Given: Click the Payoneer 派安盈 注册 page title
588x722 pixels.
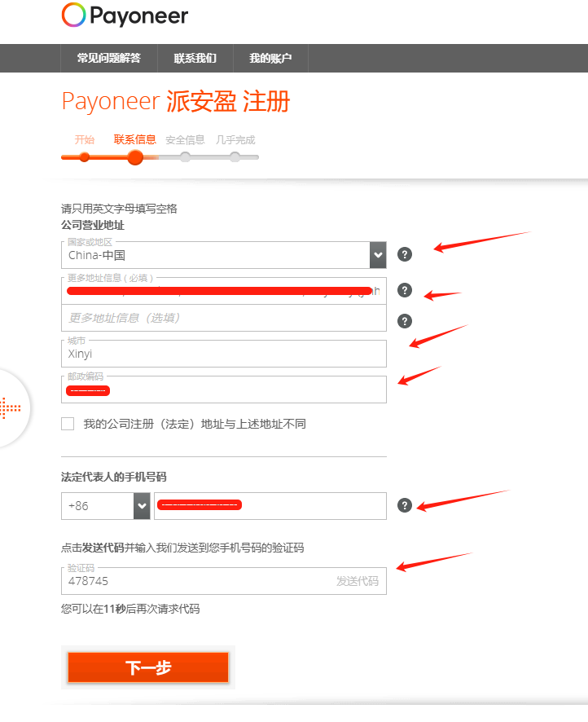Looking at the screenshot, I should tap(176, 101).
